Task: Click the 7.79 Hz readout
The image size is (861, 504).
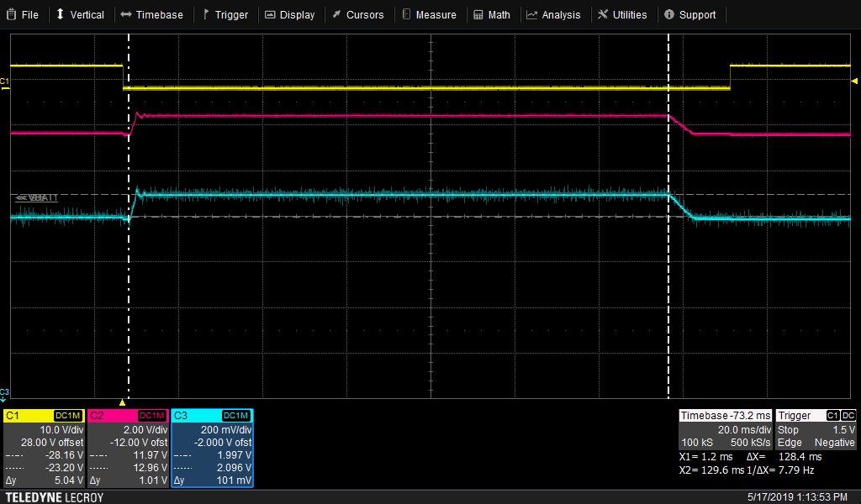Action: tap(796, 470)
